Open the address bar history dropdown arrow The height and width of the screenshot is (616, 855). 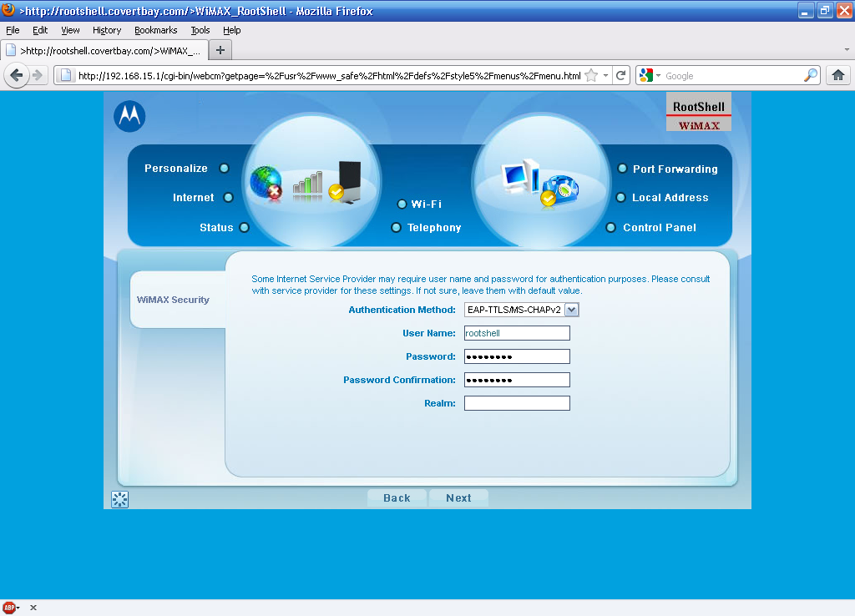pyautogui.click(x=605, y=75)
